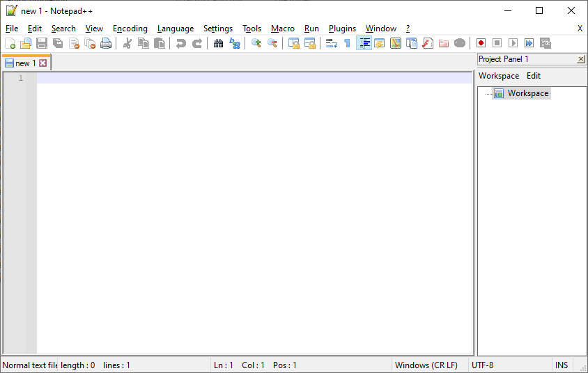This screenshot has height=373, width=588.
Task: Open Document List toolbar icon
Action: (x=412, y=43)
